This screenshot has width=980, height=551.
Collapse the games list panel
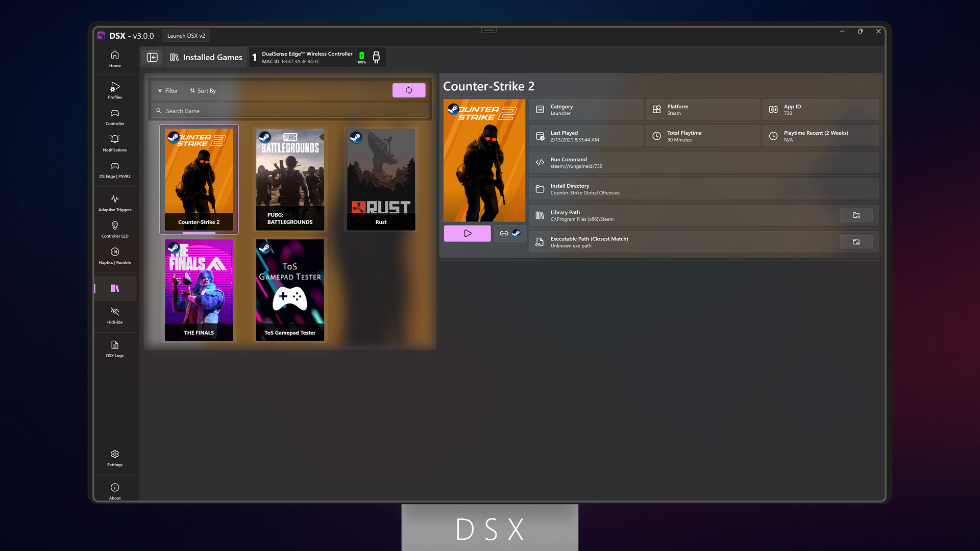point(152,57)
